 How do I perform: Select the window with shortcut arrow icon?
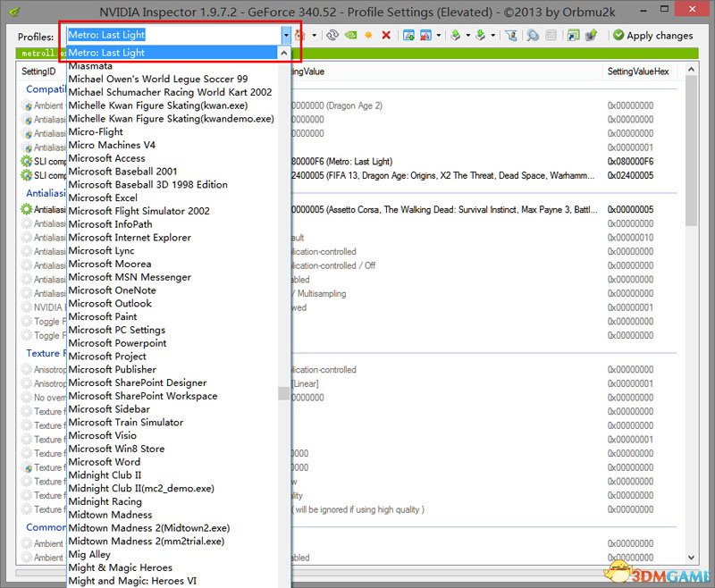573,35
